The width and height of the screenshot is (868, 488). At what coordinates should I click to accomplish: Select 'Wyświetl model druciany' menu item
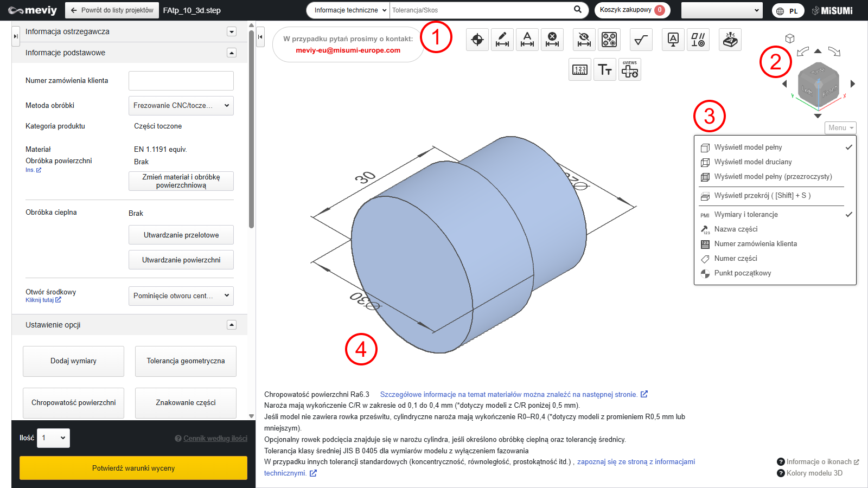click(752, 162)
